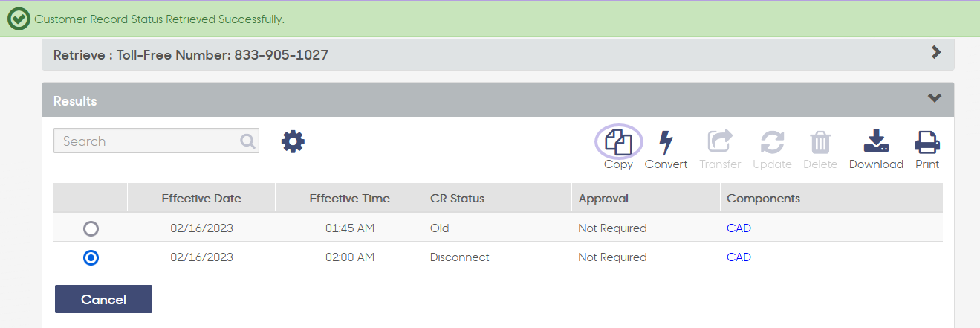Select the 01:45 AM Old record radio
This screenshot has width=980, height=328.
pos(91,228)
